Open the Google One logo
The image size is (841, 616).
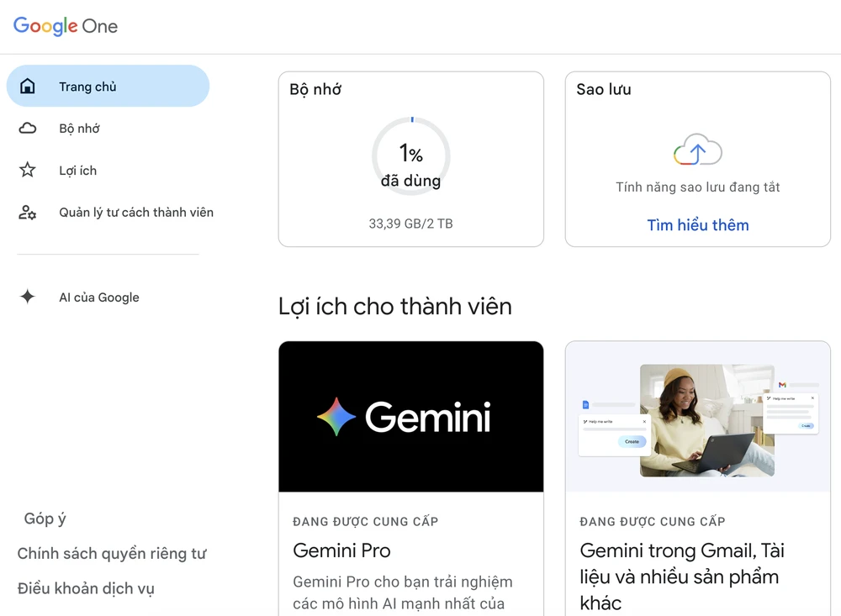click(x=65, y=26)
